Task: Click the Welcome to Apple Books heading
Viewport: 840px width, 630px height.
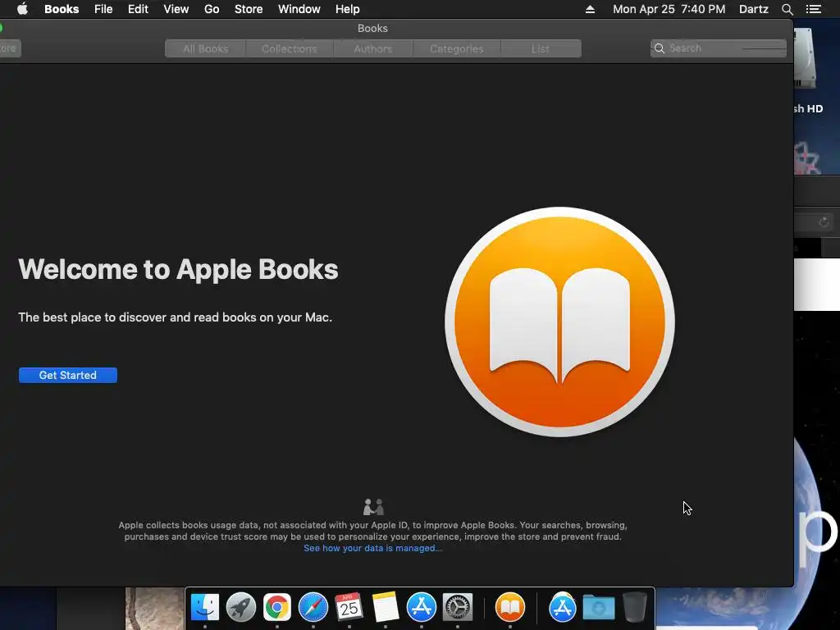Action: (x=178, y=269)
